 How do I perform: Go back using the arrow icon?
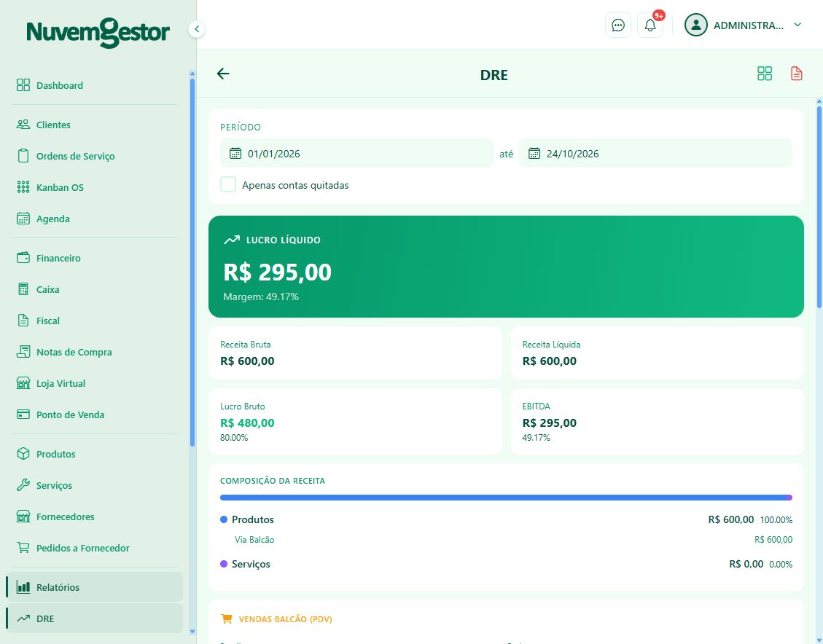click(223, 74)
